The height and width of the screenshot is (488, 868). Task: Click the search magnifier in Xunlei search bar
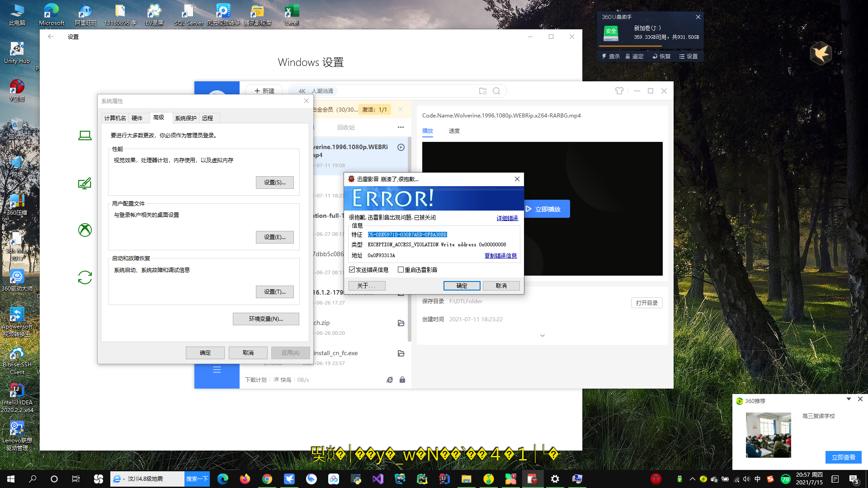(x=496, y=91)
